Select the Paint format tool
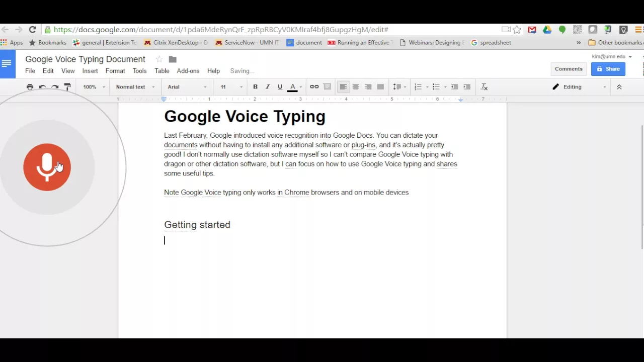 [67, 87]
